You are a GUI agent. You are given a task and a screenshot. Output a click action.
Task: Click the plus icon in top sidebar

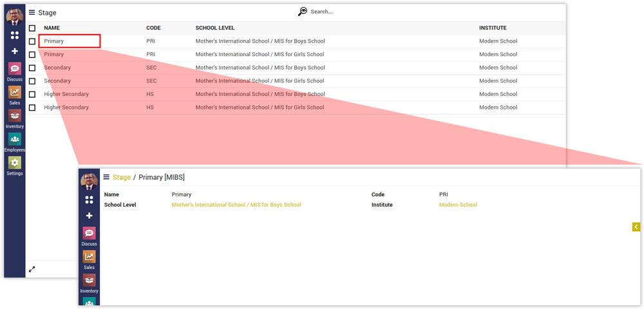15,51
